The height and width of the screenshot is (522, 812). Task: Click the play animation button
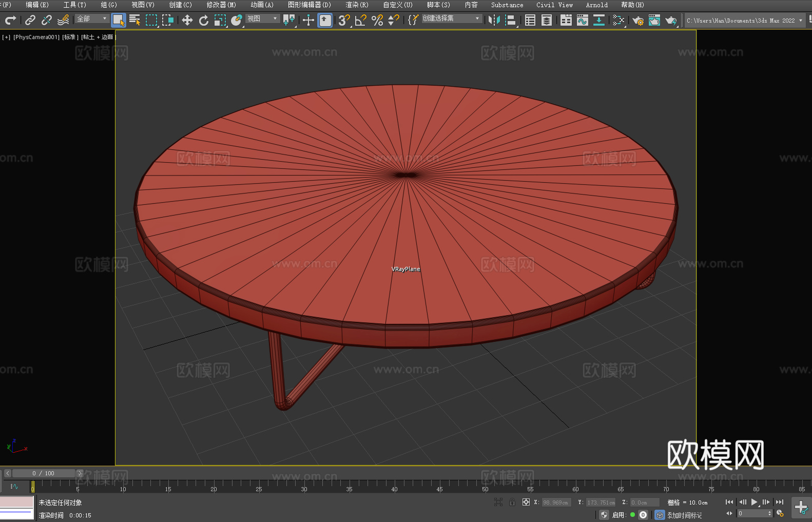point(755,502)
